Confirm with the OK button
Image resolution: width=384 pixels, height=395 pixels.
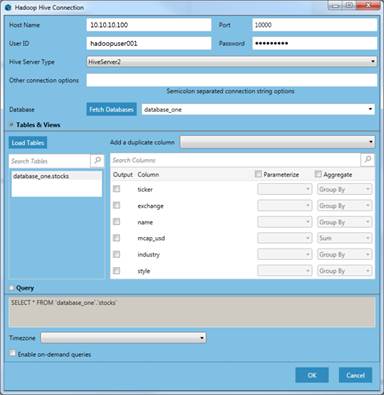[x=312, y=375]
